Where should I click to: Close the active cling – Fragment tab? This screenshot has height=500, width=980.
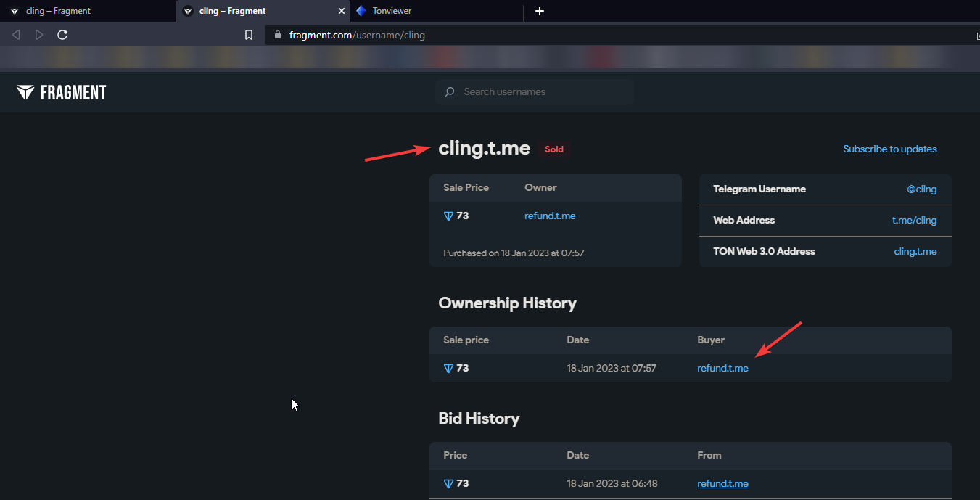pyautogui.click(x=342, y=11)
